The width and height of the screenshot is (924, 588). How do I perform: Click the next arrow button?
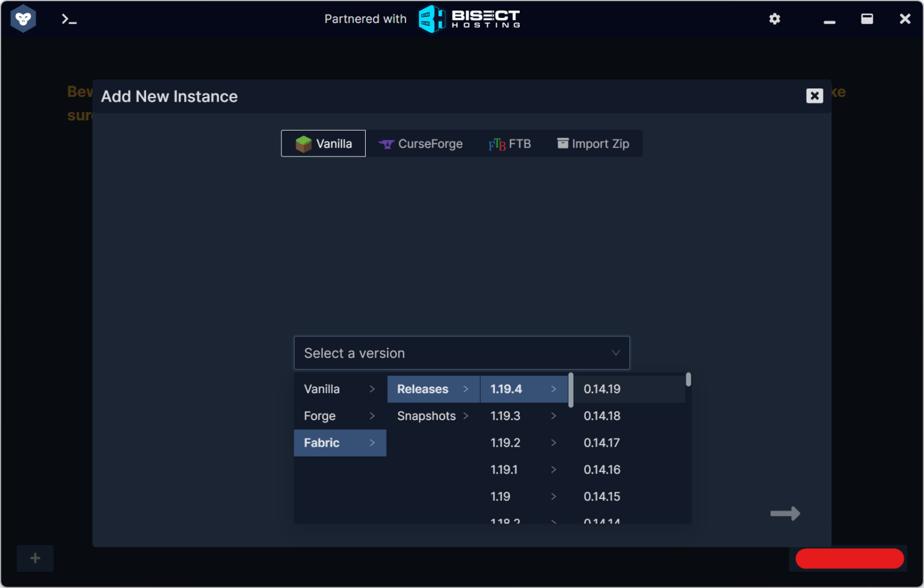785,513
